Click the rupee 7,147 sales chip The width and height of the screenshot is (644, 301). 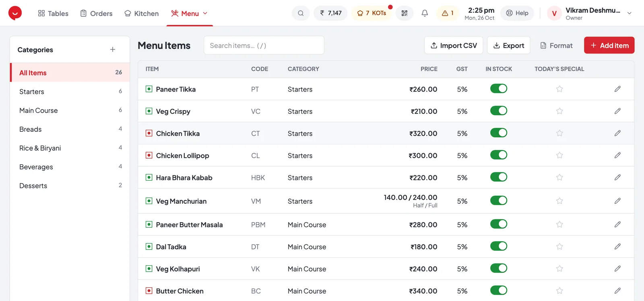coord(330,13)
